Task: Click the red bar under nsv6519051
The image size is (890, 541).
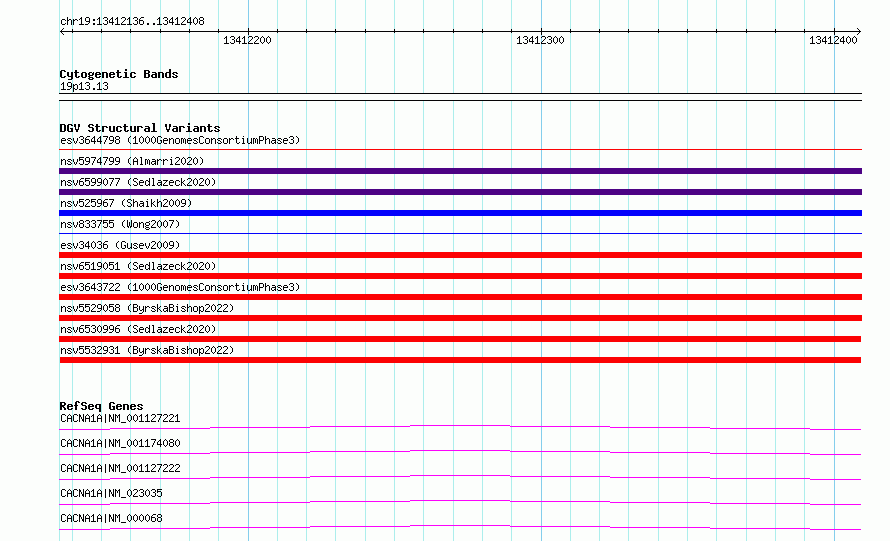Action: pyautogui.click(x=460, y=276)
